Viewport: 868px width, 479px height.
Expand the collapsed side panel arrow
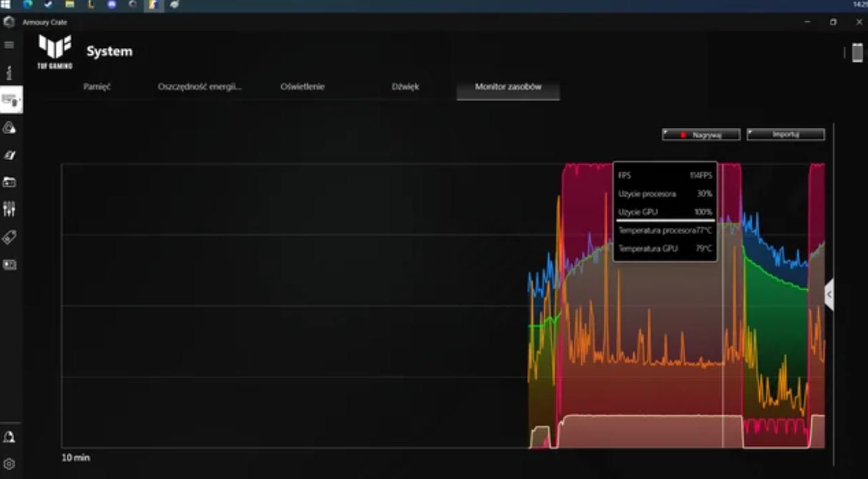coord(829,294)
